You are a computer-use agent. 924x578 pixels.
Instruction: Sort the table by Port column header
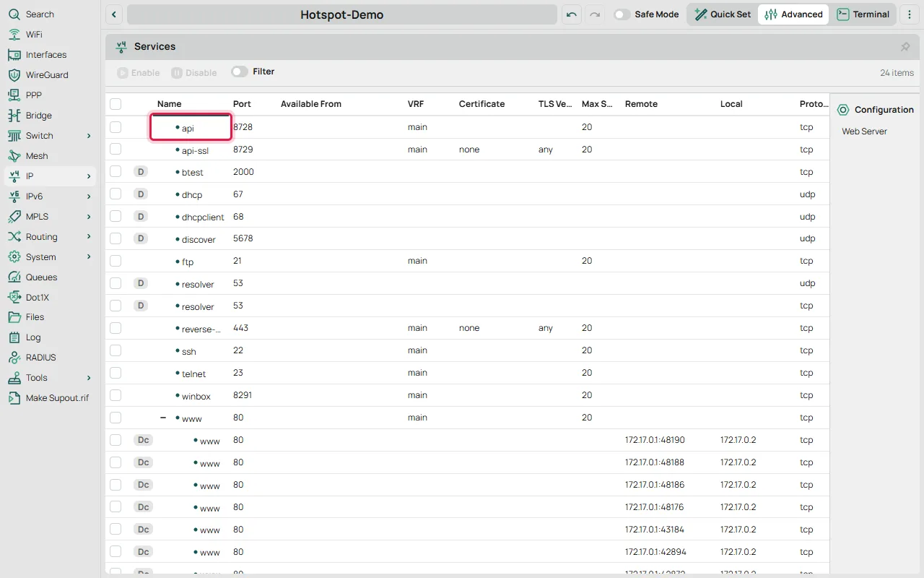[242, 104]
